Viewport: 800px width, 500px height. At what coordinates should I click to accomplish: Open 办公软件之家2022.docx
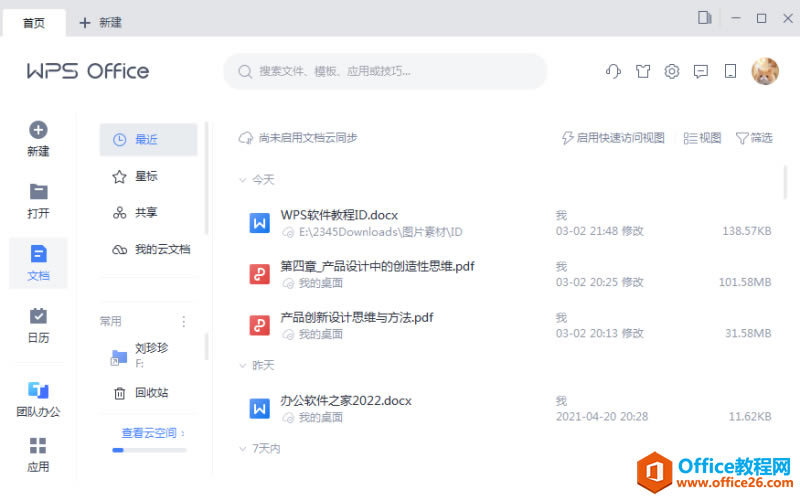pyautogui.click(x=346, y=401)
